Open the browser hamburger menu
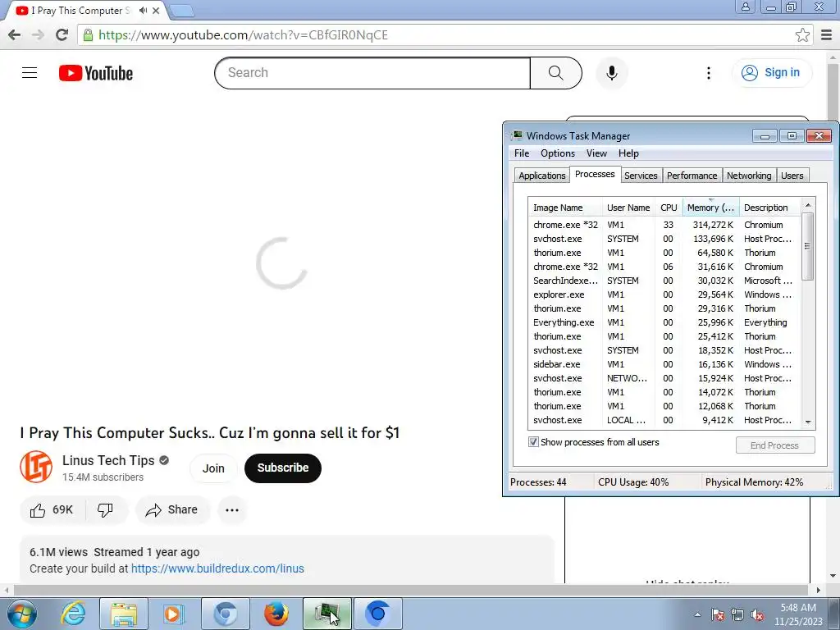 827,34
